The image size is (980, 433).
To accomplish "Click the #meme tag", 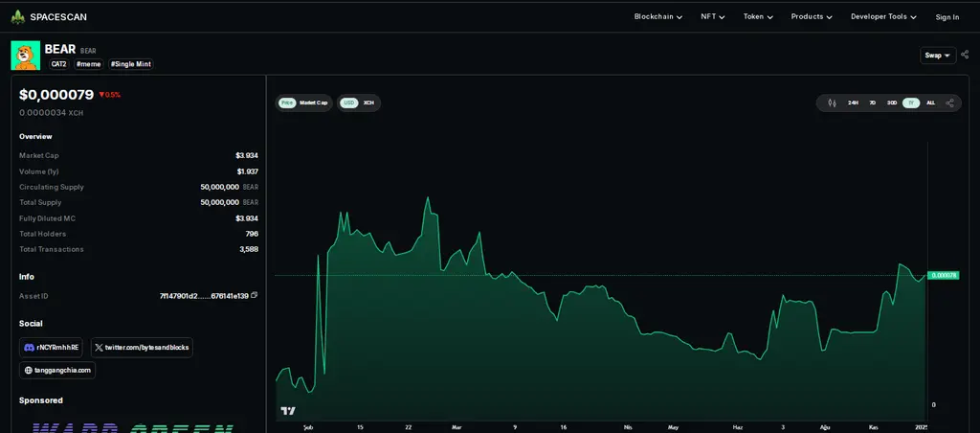I will (89, 64).
